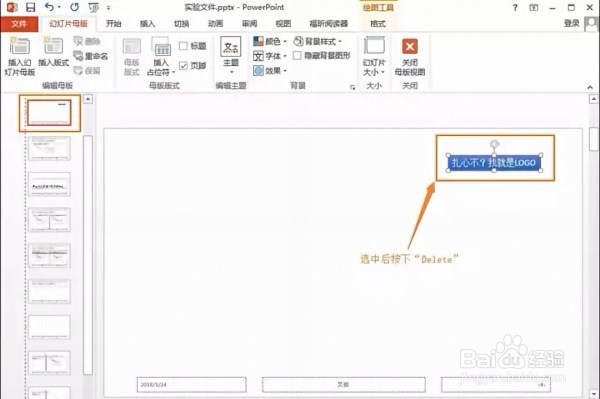
Task: Click Master Layout (母版版式) icon
Action: click(132, 56)
